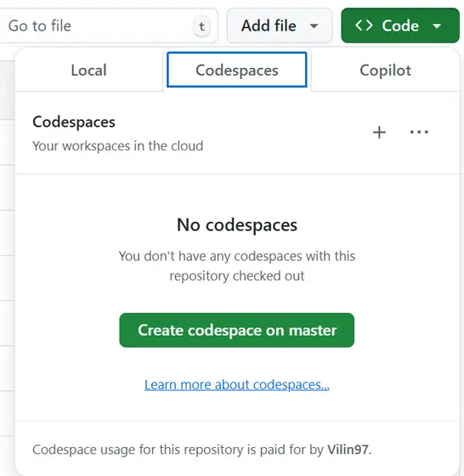Click Create codespace on master
Screen dimensions: 464x476
237,331
